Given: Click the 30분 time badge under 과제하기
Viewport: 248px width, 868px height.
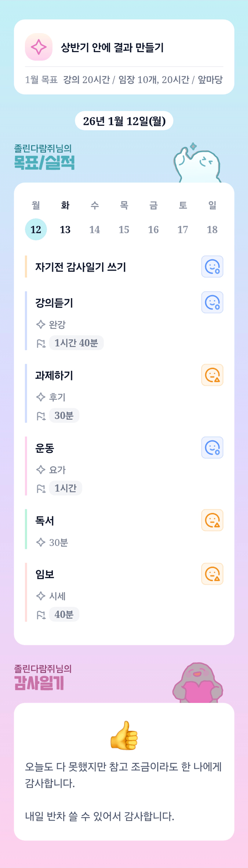Looking at the screenshot, I should (64, 415).
